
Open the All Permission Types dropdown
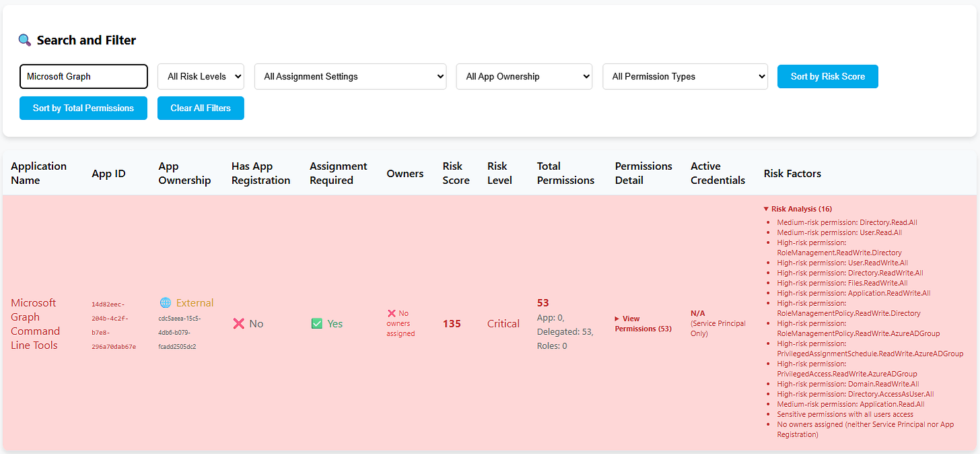(685, 76)
